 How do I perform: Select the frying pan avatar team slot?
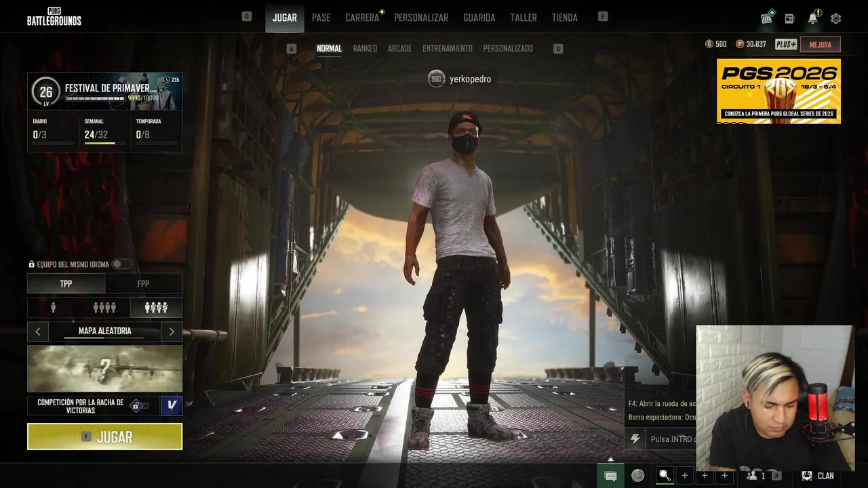665,476
